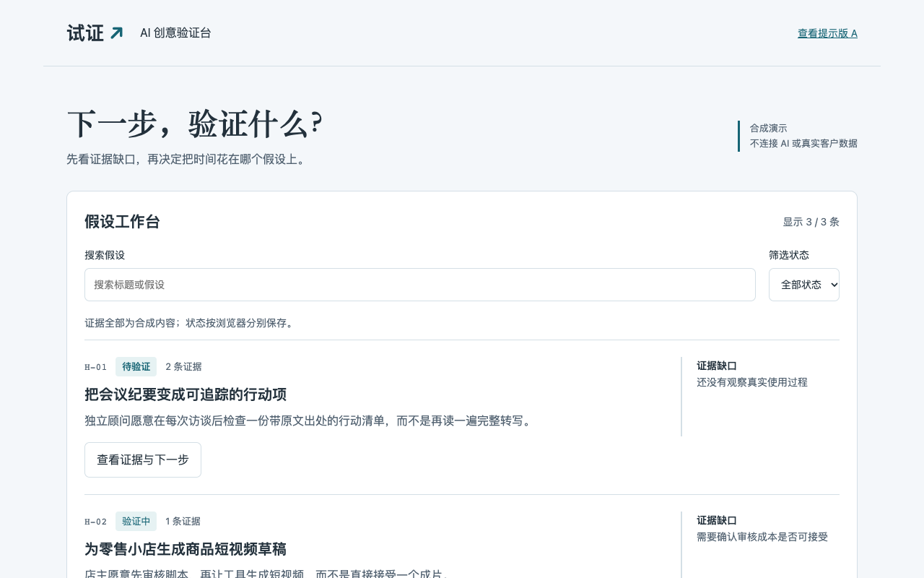Click the 显示 3 / 3 条 counter
The width and height of the screenshot is (924, 578).
point(811,222)
